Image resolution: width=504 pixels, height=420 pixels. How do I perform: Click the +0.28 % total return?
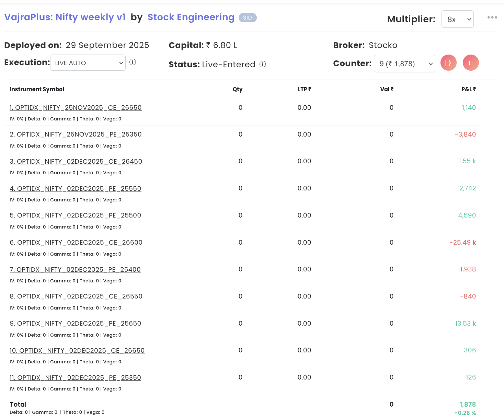(x=465, y=413)
